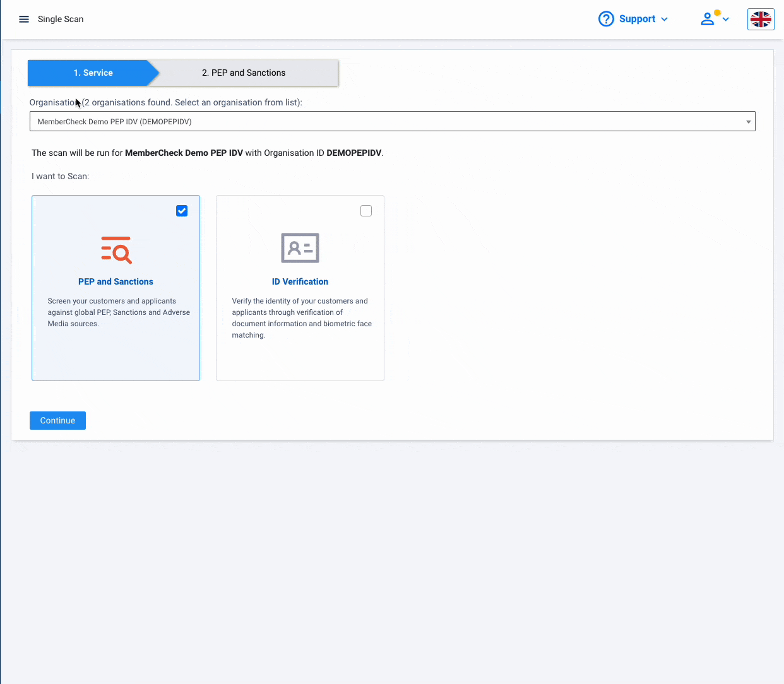
Task: Open the user account profile icon
Action: [708, 19]
